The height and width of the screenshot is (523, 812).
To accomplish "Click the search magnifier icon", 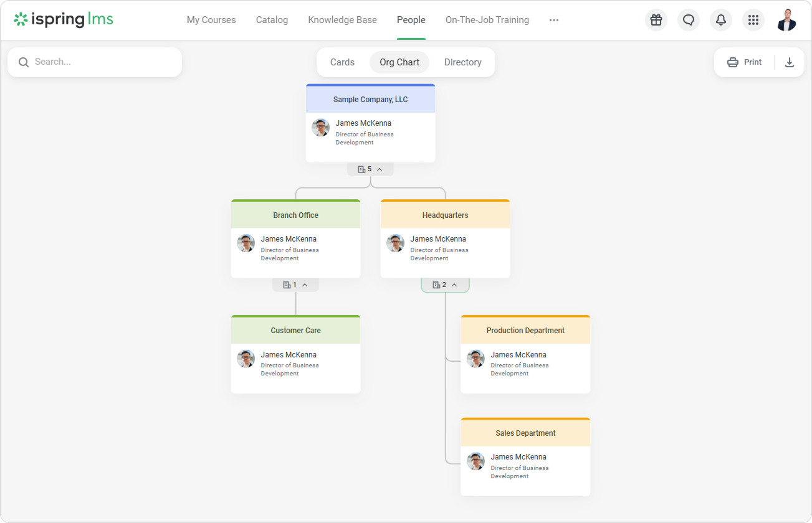I will [x=24, y=62].
